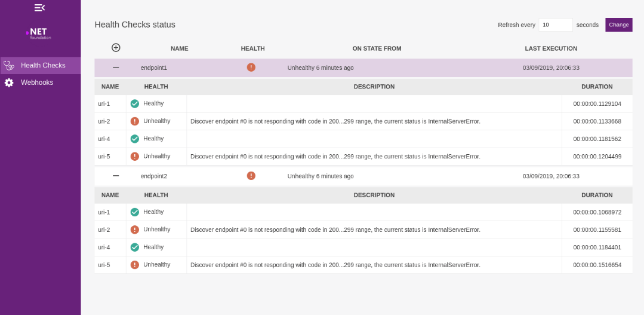Open the Health Checks menu item
This screenshot has height=315, width=644.
[x=43, y=65]
